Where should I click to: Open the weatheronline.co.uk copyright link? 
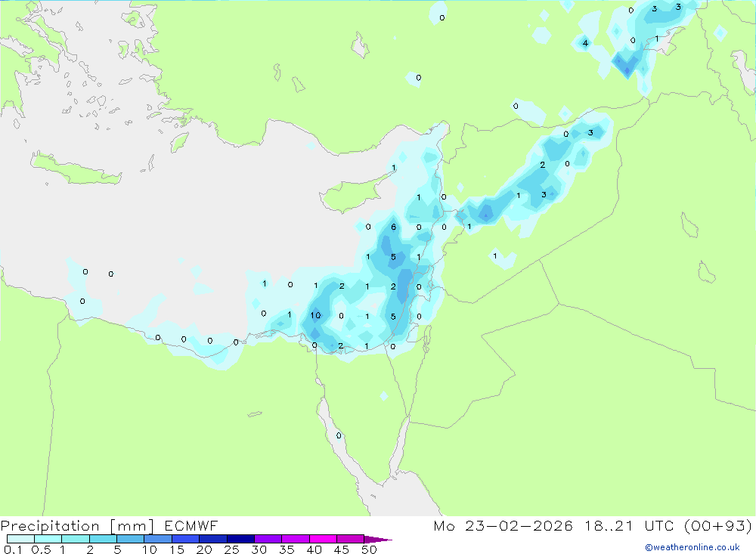[692, 547]
